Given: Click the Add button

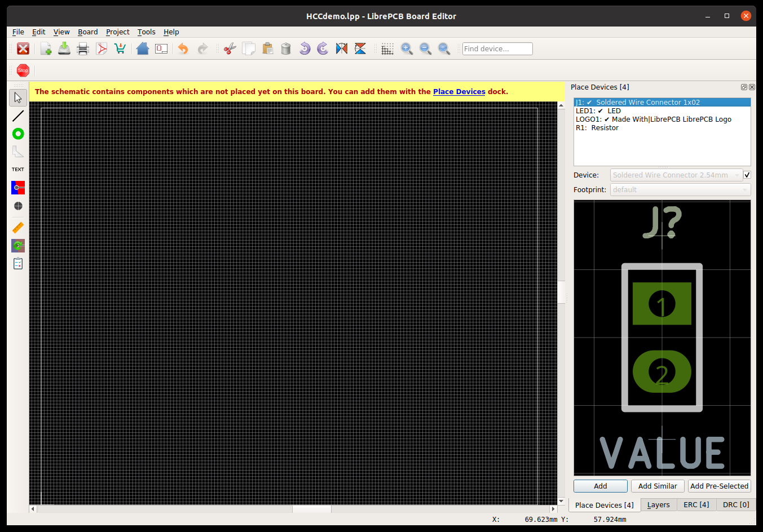Looking at the screenshot, I should tap(601, 486).
